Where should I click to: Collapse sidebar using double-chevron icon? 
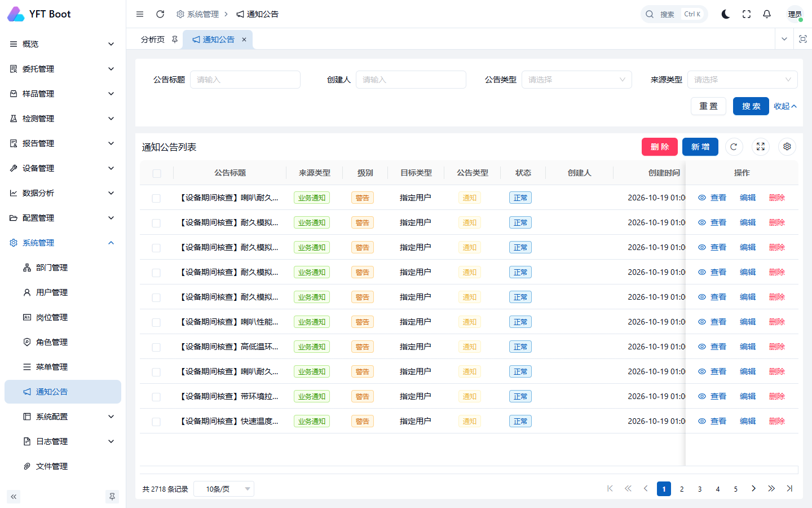click(14, 497)
